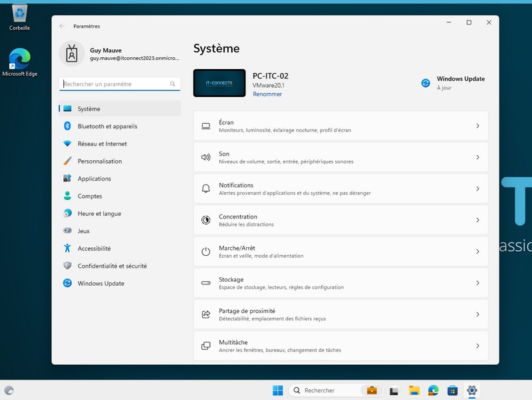Open the Jeux gamepad icon
The image size is (532, 400).
pyautogui.click(x=67, y=231)
